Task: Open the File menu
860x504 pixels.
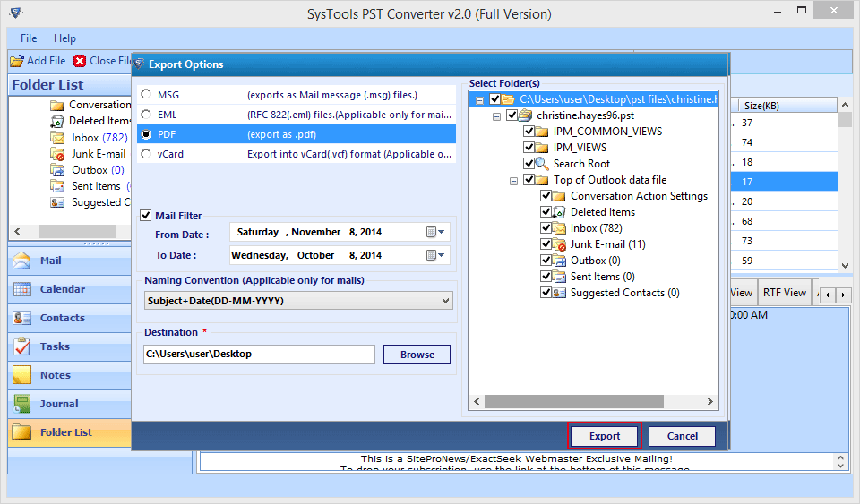Action: point(29,38)
